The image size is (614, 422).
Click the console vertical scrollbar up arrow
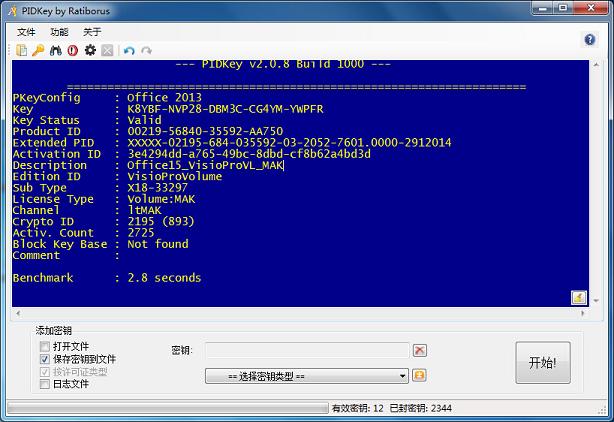[596, 65]
